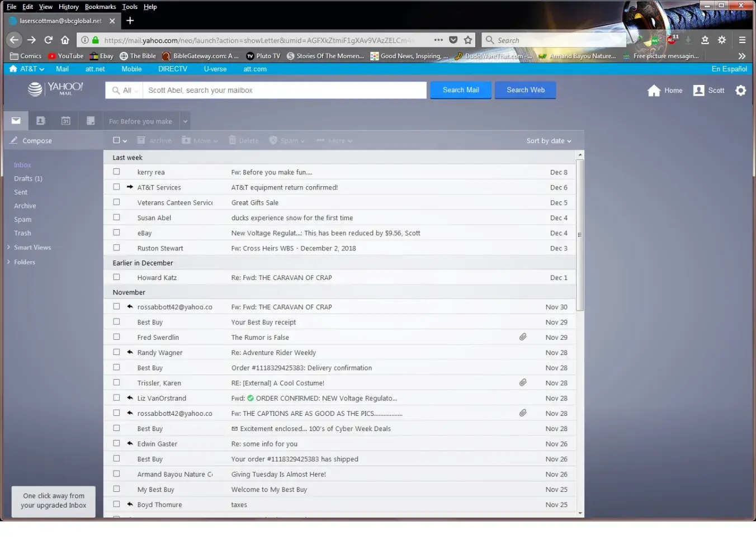The height and width of the screenshot is (559, 756).
Task: Open the Calendar icon tab
Action: 65,121
